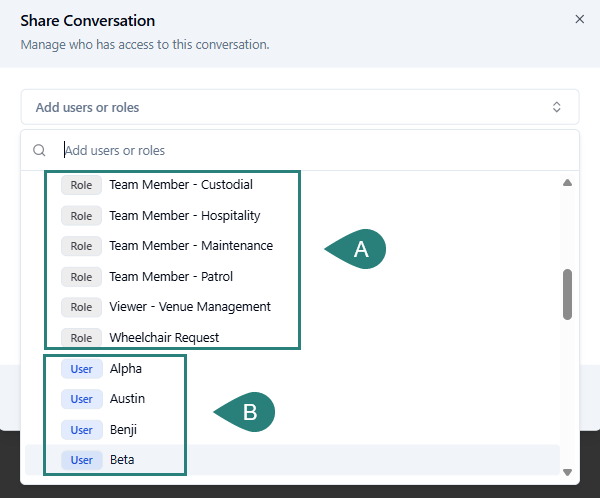
Task: Choose Team Member - Maintenance role
Action: tap(190, 246)
